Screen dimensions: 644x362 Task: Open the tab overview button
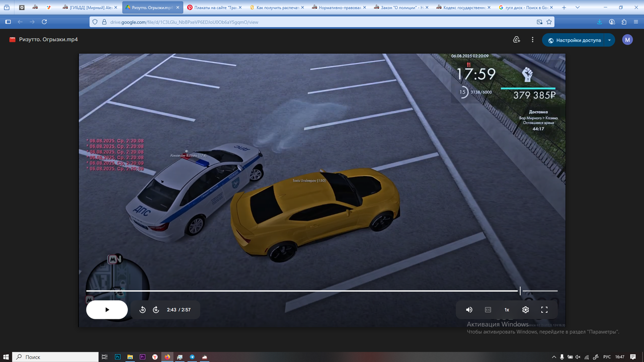[7, 8]
